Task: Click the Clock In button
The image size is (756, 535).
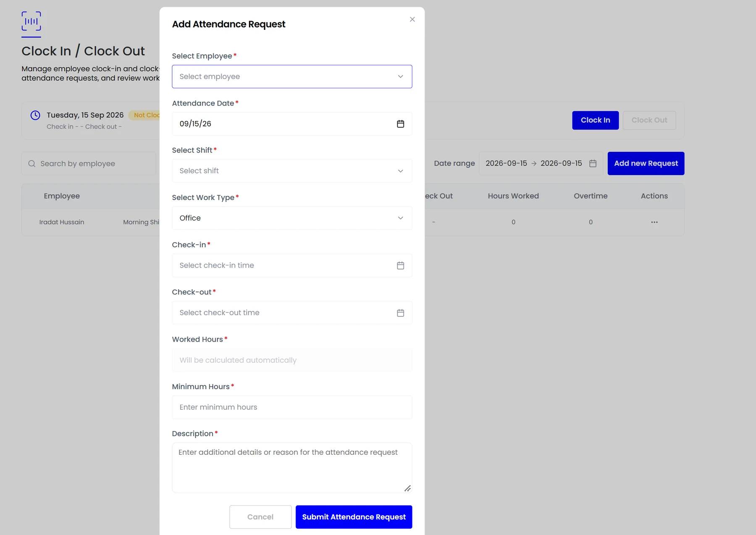Action: (595, 120)
